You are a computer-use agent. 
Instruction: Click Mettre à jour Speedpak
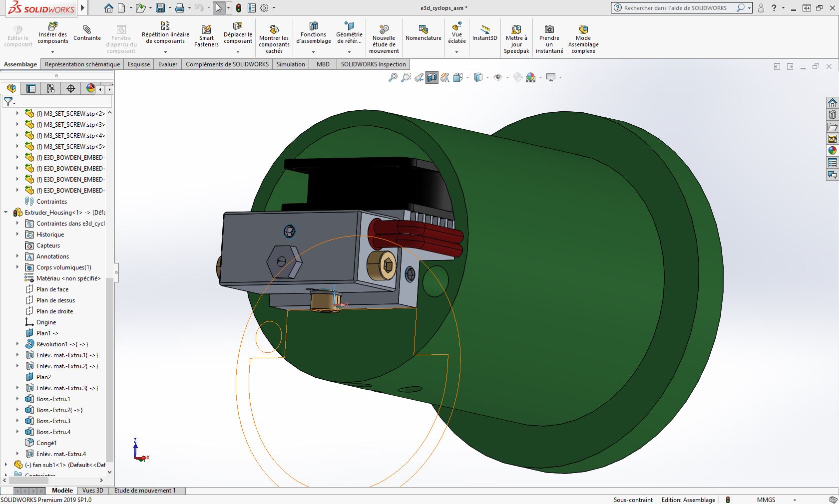[516, 38]
